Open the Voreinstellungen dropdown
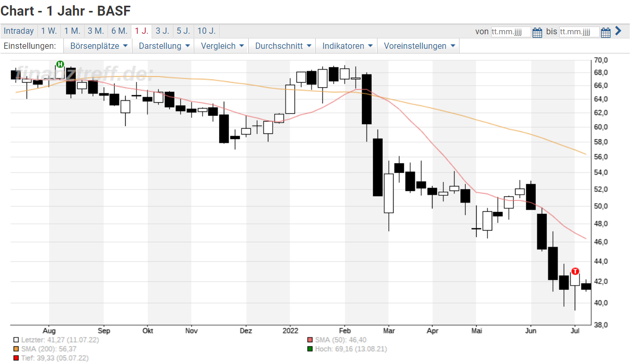 (418, 46)
